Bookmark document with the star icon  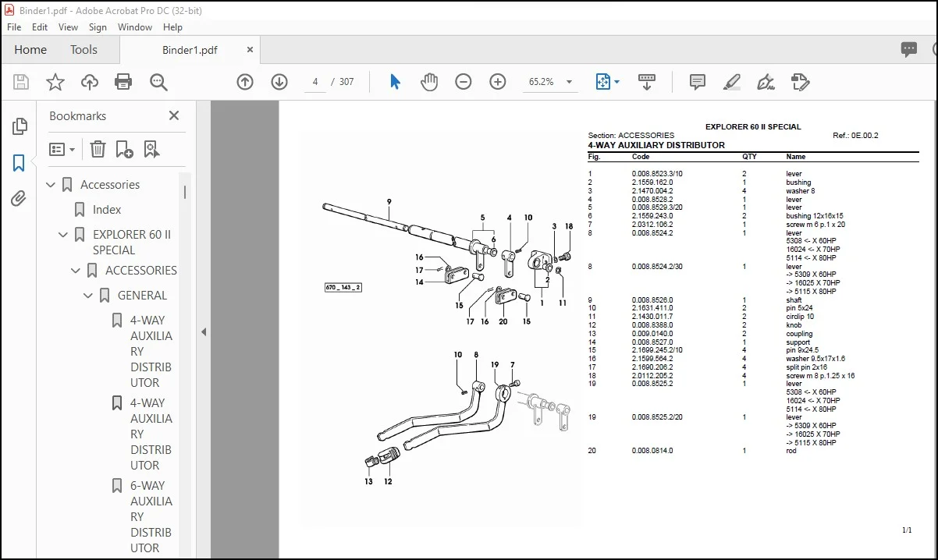tap(55, 82)
